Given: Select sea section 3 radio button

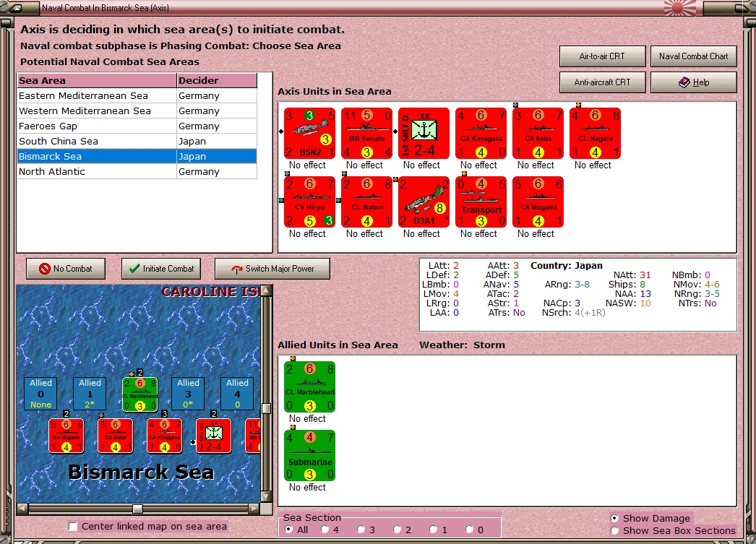Looking at the screenshot, I should click(x=361, y=530).
